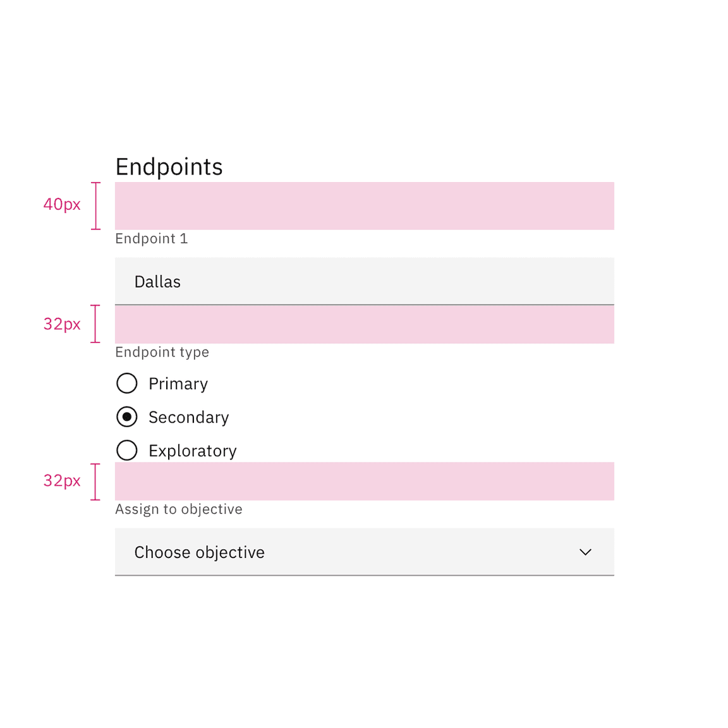728x728 pixels.
Task: Click the Dallas input value
Action: [x=157, y=281]
